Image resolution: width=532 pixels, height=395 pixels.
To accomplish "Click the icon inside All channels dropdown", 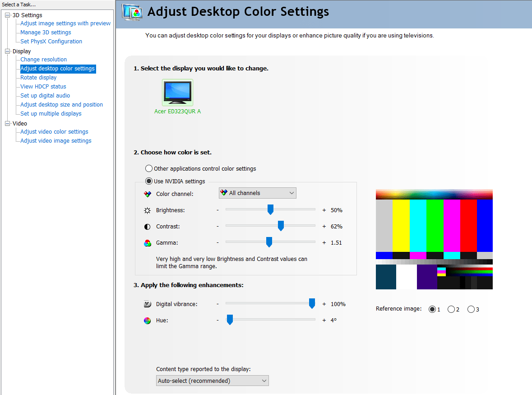I will [224, 193].
